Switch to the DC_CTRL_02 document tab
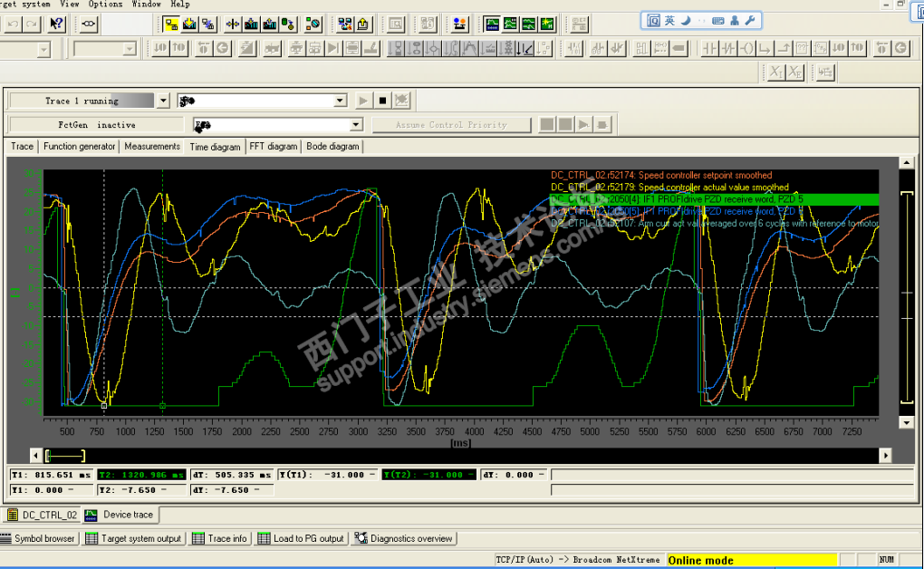Image resolution: width=924 pixels, height=569 pixels. point(42,515)
